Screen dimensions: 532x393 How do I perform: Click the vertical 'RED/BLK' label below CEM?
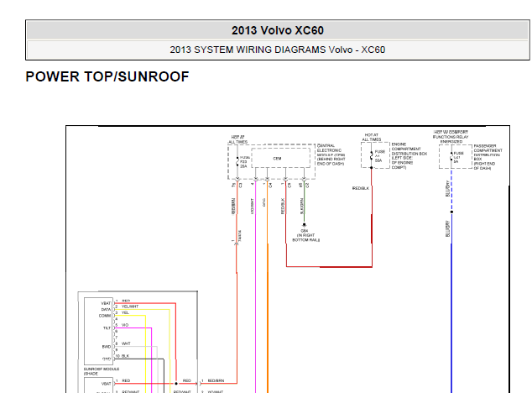coord(282,207)
